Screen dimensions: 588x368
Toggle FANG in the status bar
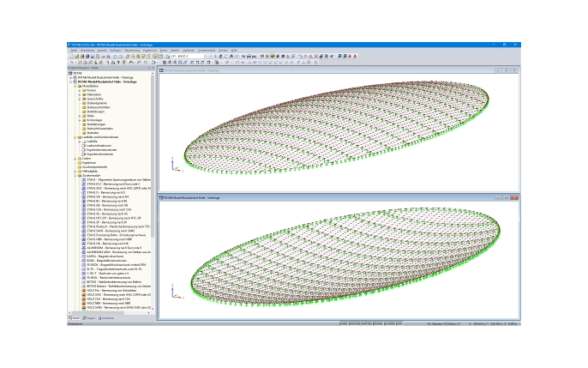tap(344, 323)
